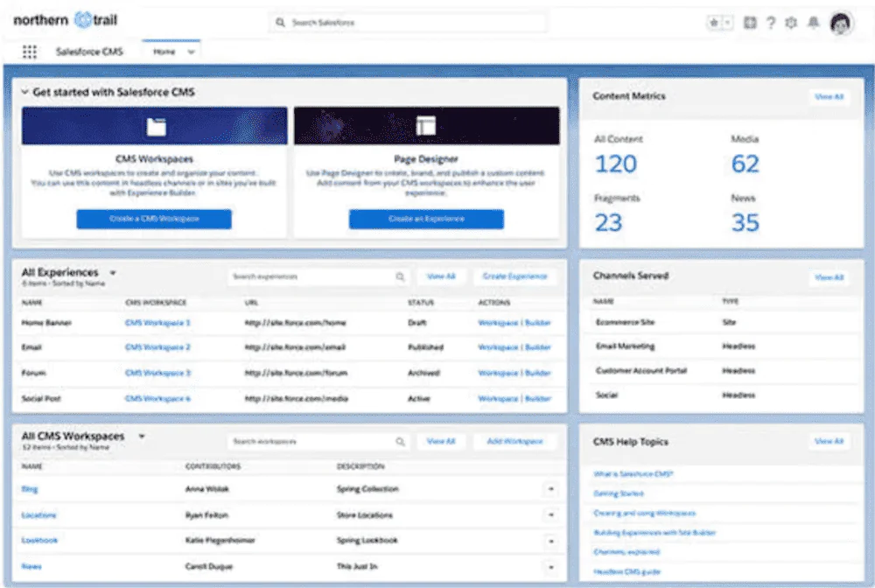Click the Home Banner experience name
This screenshot has height=588, width=875.
tap(46, 323)
